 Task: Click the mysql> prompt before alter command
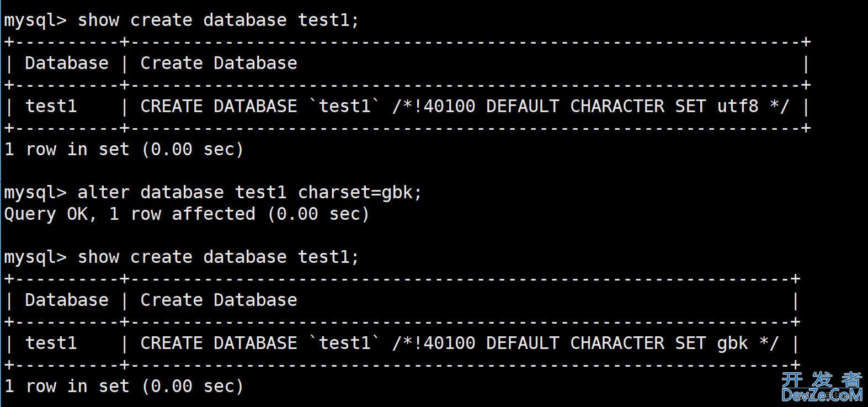[x=35, y=193]
